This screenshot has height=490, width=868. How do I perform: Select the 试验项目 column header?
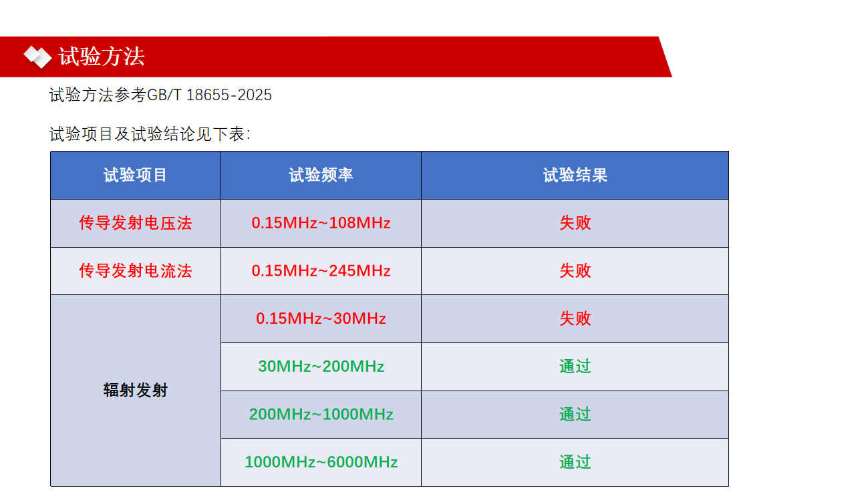pos(136,175)
